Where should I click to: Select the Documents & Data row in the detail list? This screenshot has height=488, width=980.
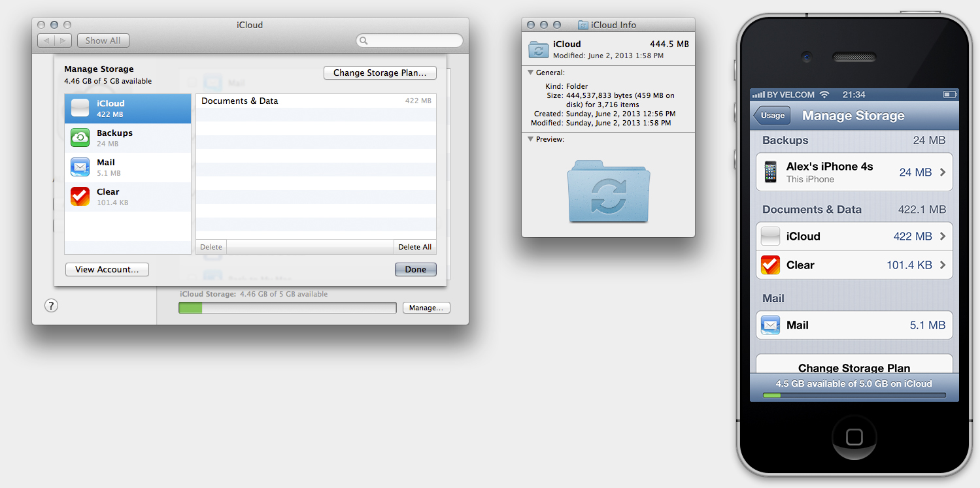(316, 101)
